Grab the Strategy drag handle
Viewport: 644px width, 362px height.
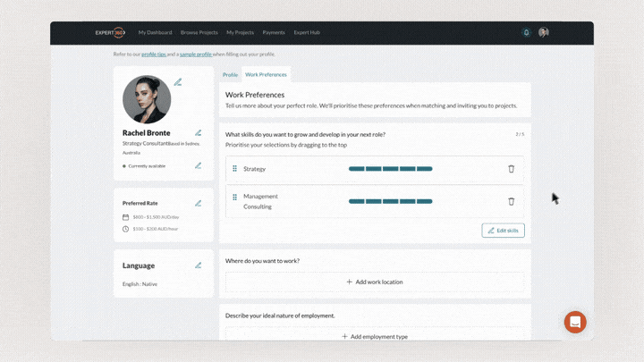point(234,169)
